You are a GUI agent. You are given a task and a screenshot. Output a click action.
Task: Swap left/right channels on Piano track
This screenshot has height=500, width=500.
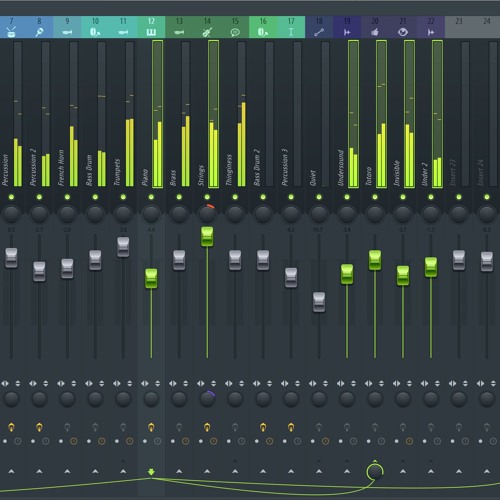point(145,383)
